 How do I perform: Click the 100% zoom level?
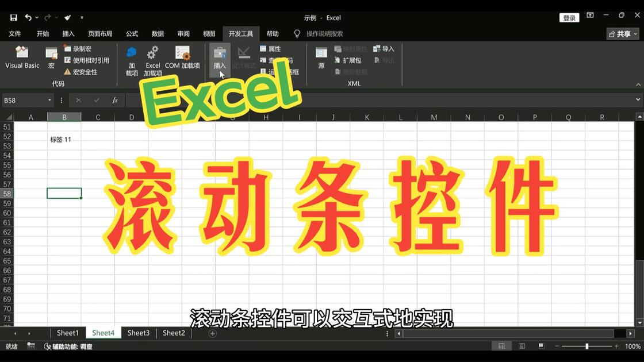coord(632,346)
